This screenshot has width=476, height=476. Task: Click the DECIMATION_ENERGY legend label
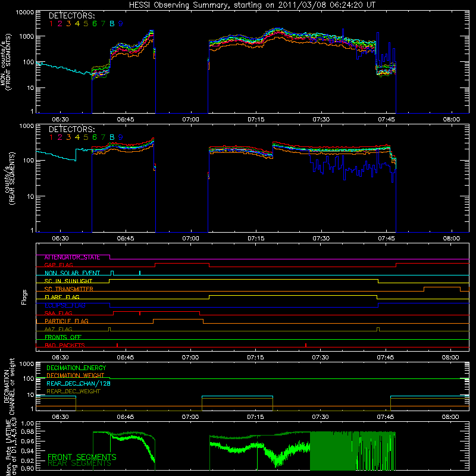pos(76,368)
